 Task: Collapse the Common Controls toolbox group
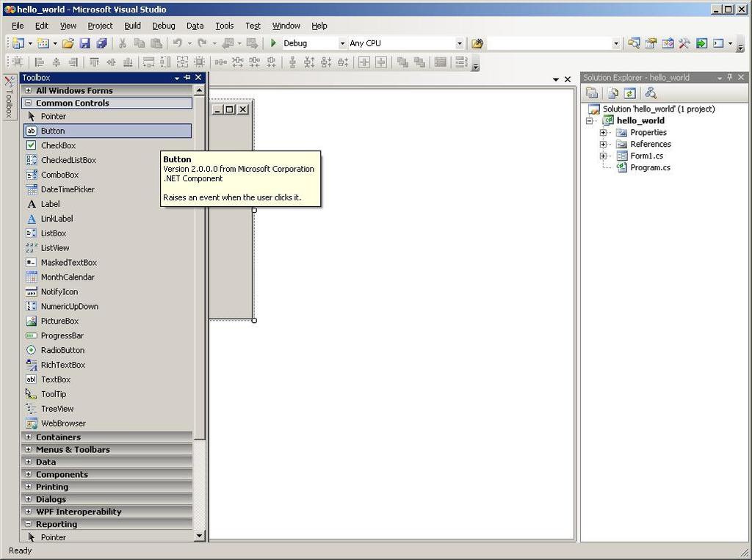coord(29,103)
